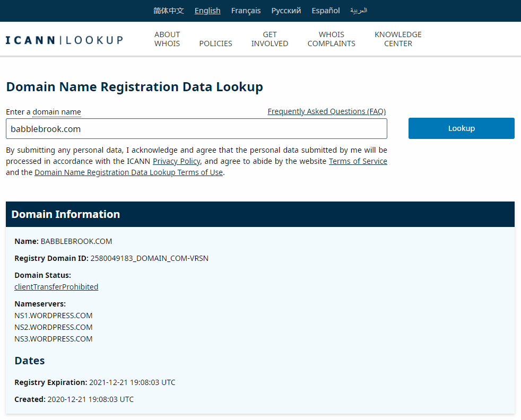Navigate to Get Involved
The width and height of the screenshot is (521, 420).
(x=270, y=39)
